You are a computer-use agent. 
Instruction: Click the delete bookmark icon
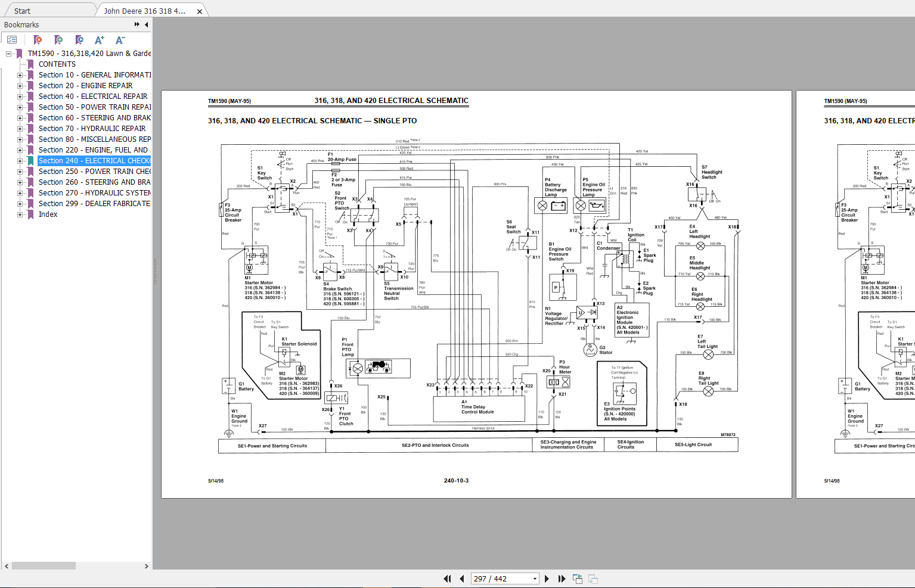[38, 40]
